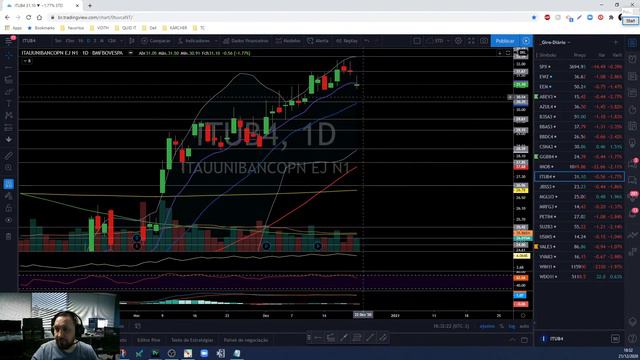Select WDO1! row in watchlist
This screenshot has width=640, height=360.
click(579, 277)
